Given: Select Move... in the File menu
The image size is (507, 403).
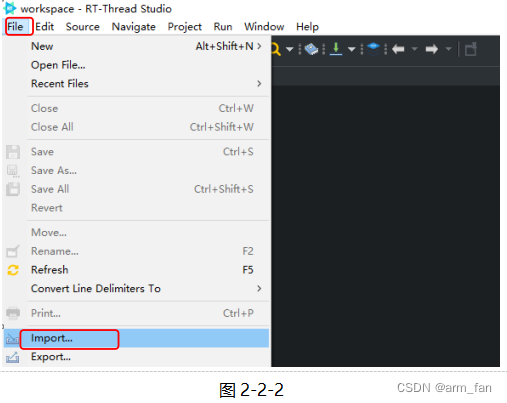Looking at the screenshot, I should coord(136,232).
